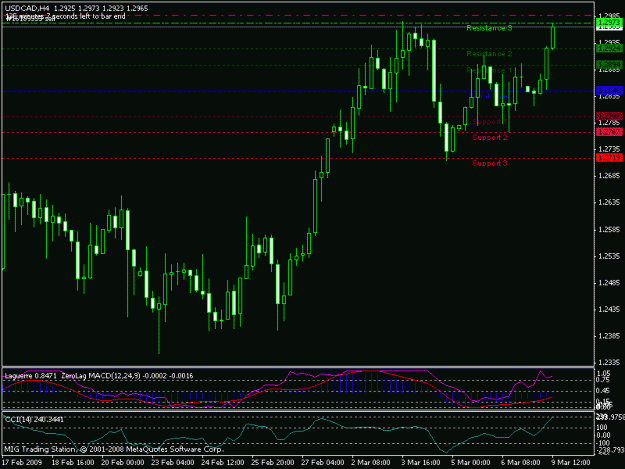The image size is (625, 469).
Task: Click the -238.793 CCI scale value
Action: pyautogui.click(x=610, y=450)
